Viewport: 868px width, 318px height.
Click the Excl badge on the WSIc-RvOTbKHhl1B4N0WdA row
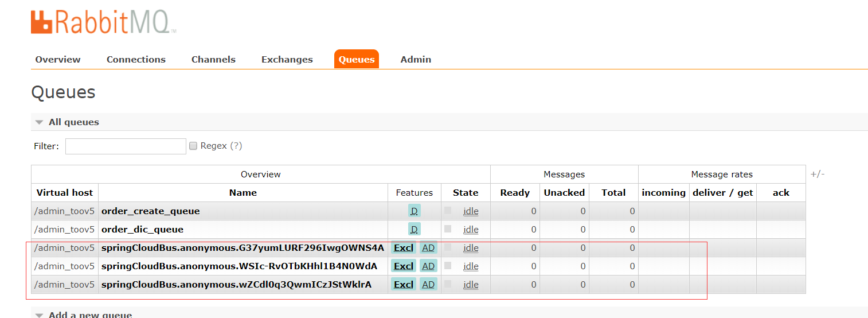404,266
